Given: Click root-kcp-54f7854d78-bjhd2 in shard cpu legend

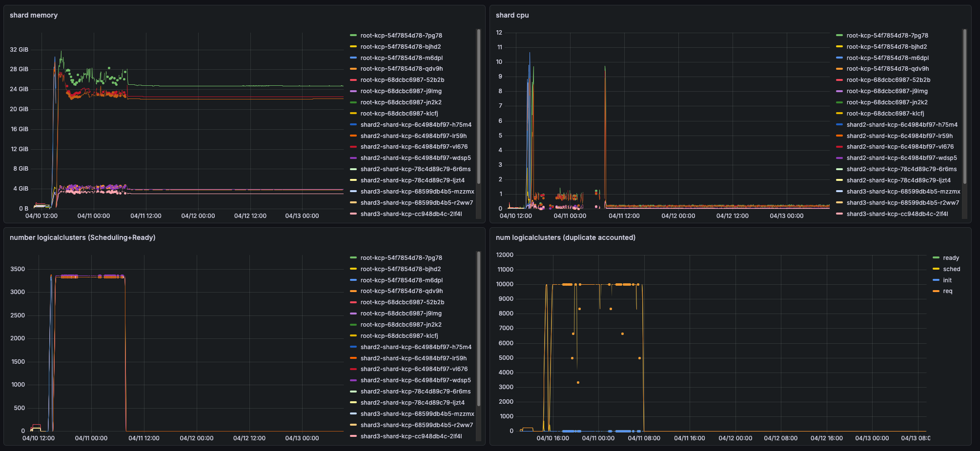Looking at the screenshot, I should [887, 47].
